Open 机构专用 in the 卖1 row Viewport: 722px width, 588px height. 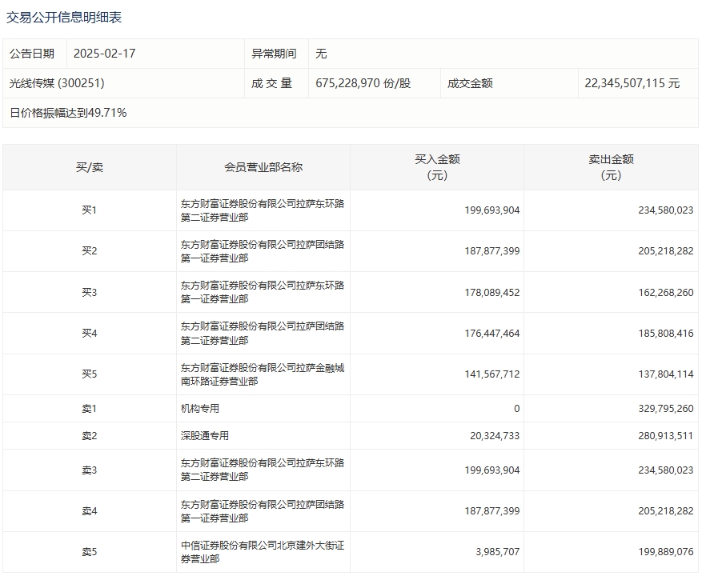(200, 409)
